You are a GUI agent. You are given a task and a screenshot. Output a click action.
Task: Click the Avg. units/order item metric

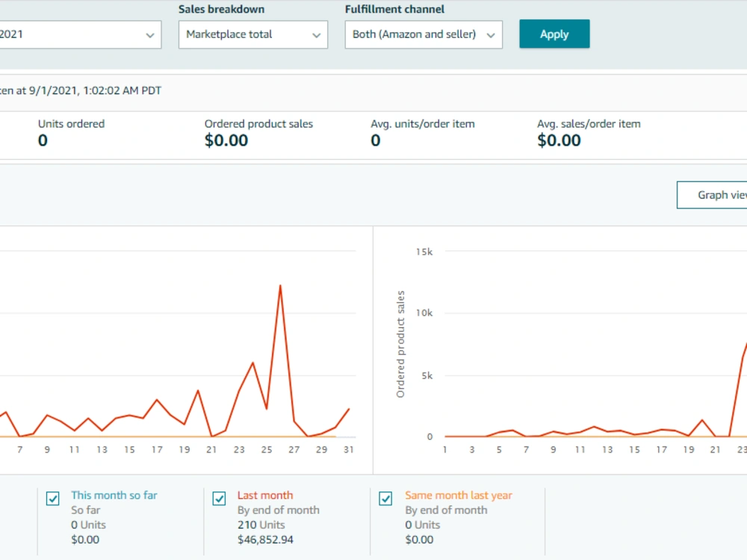click(x=423, y=132)
